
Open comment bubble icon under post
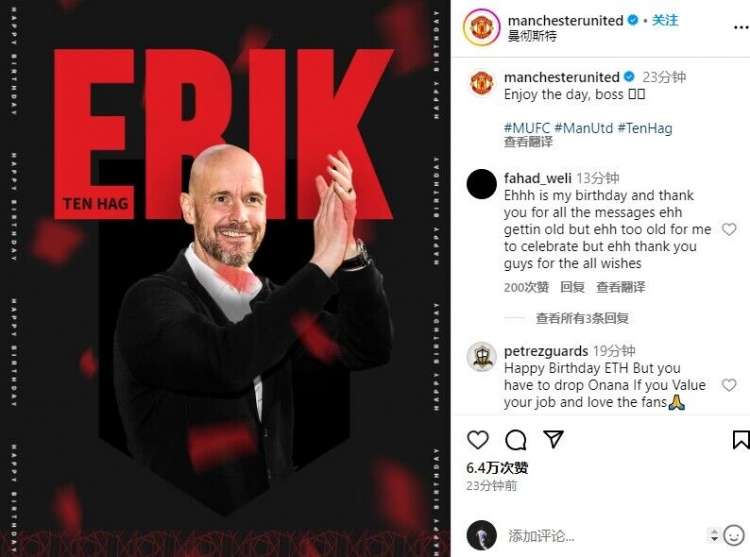coord(516,439)
